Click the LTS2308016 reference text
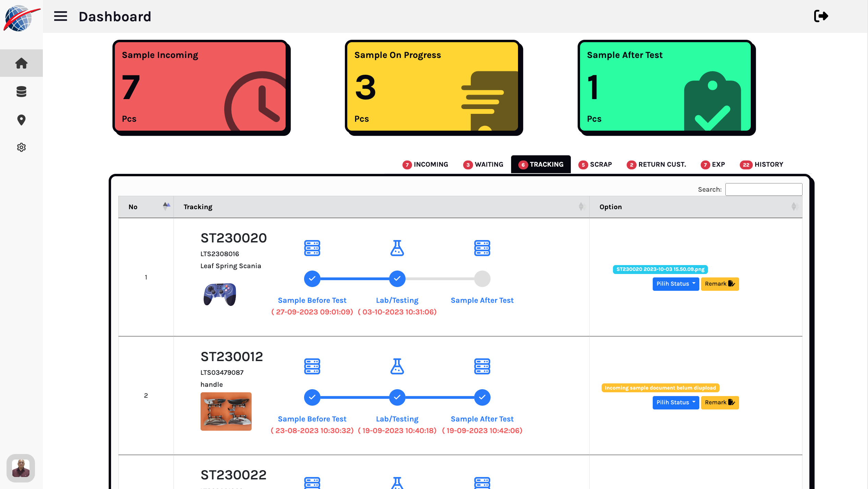 (220, 254)
